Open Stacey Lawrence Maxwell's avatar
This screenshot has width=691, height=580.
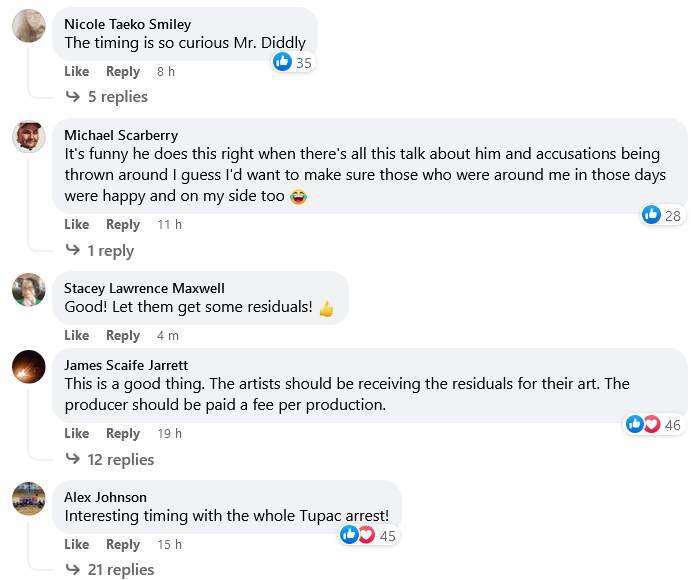click(28, 290)
